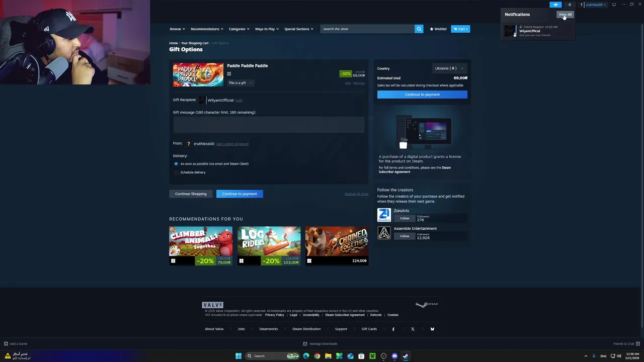The image size is (644, 362).
Task: Open the Paddle Paddle Paddle game thumbnail
Action: tap(198, 75)
